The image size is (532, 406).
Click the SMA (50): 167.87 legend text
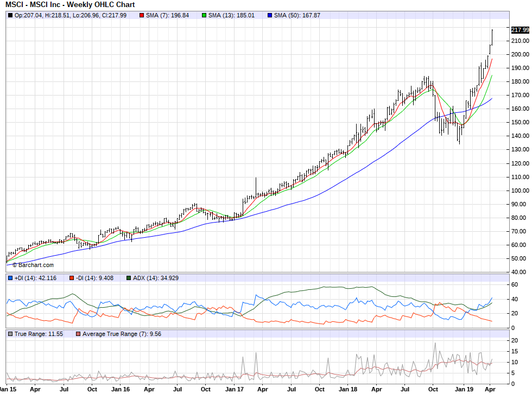coord(296,15)
